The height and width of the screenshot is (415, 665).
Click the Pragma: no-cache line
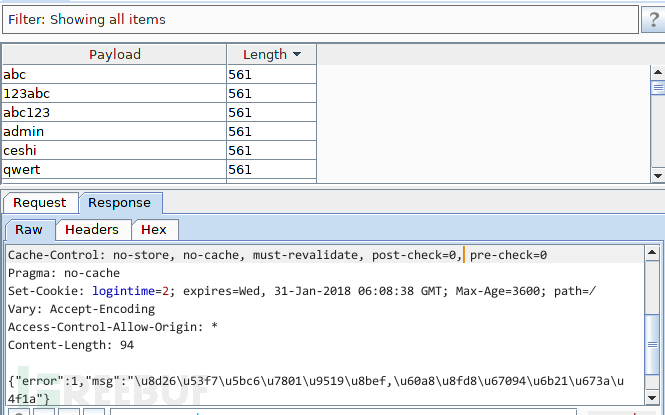(64, 273)
